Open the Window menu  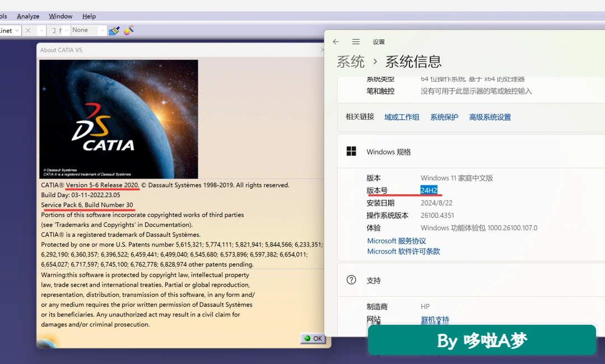61,16
